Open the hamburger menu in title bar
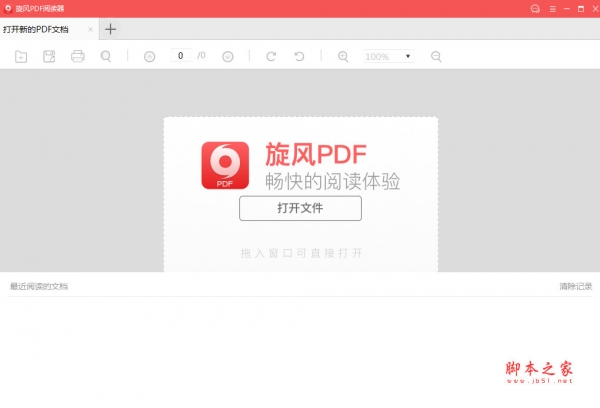The width and height of the screenshot is (600, 408). click(553, 9)
